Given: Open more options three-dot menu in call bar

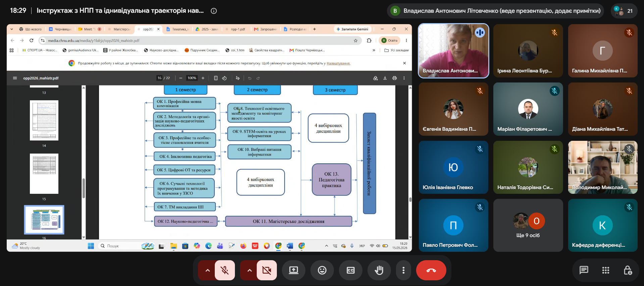Looking at the screenshot, I should point(403,270).
